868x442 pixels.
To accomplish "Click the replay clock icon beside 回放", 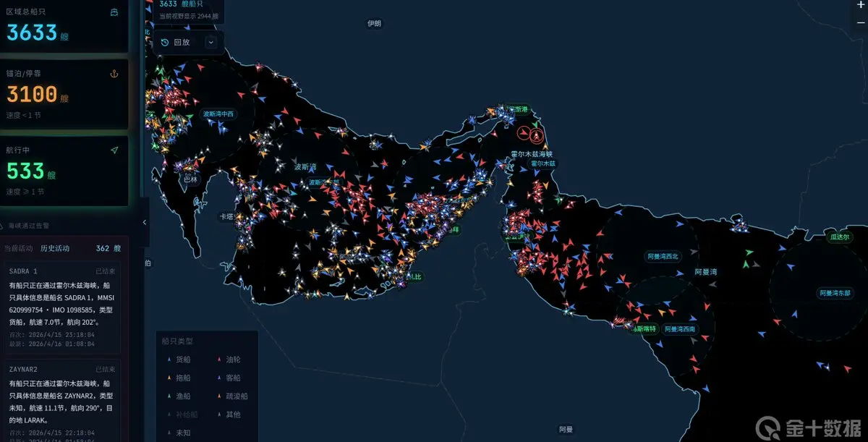I will tap(165, 42).
